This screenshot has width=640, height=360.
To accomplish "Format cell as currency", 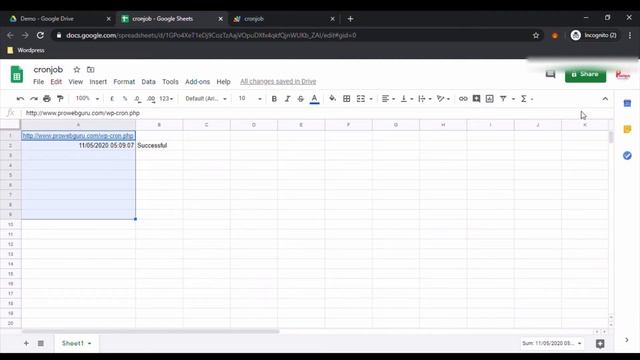I will (112, 99).
